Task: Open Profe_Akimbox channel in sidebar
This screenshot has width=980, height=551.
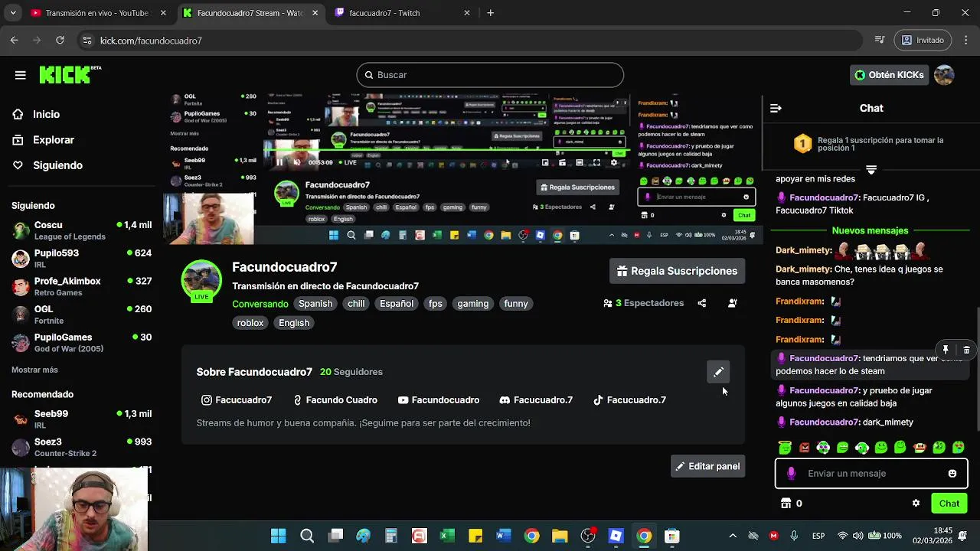Action: tap(81, 286)
